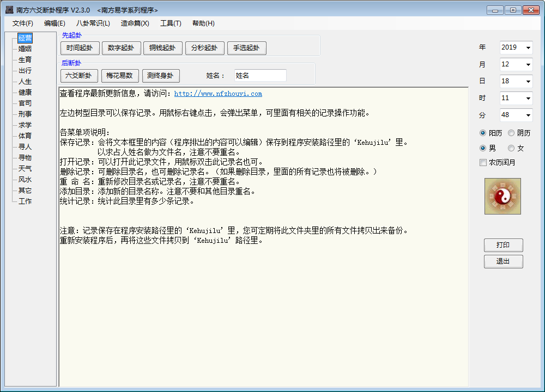This screenshot has width=545, height=392.
Task: Open the 八卦常识(L) menu
Action: (x=93, y=23)
